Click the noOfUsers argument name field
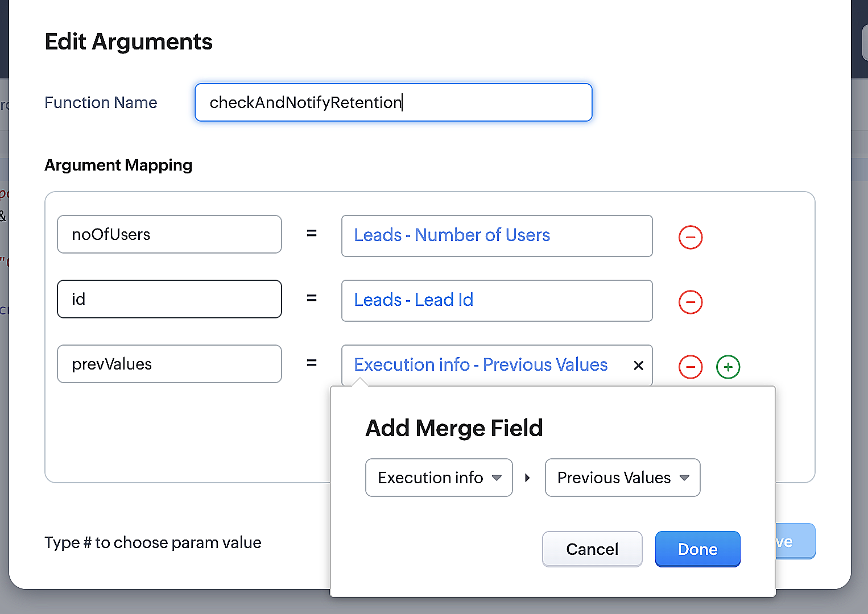Viewport: 868px width, 614px height. [x=169, y=234]
